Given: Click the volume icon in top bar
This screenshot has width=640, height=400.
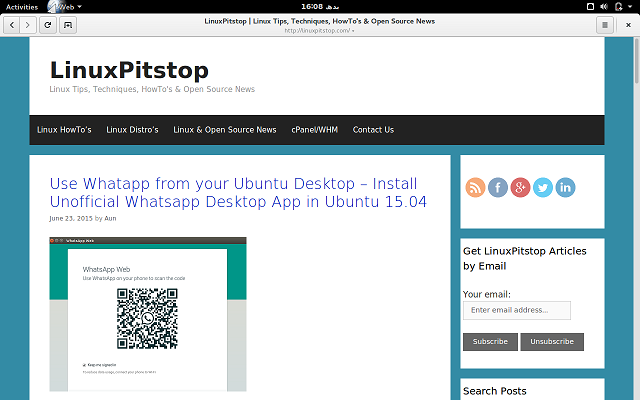Looking at the screenshot, I should [604, 7].
